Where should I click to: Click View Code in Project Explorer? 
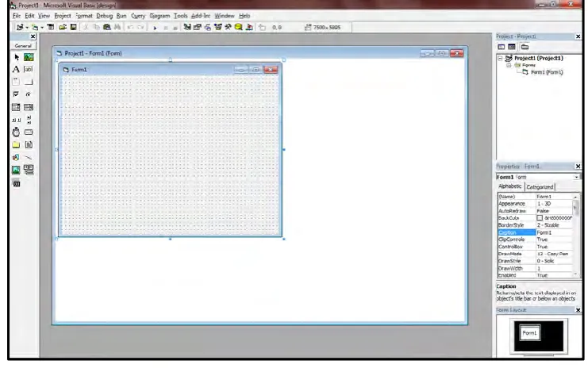point(502,47)
